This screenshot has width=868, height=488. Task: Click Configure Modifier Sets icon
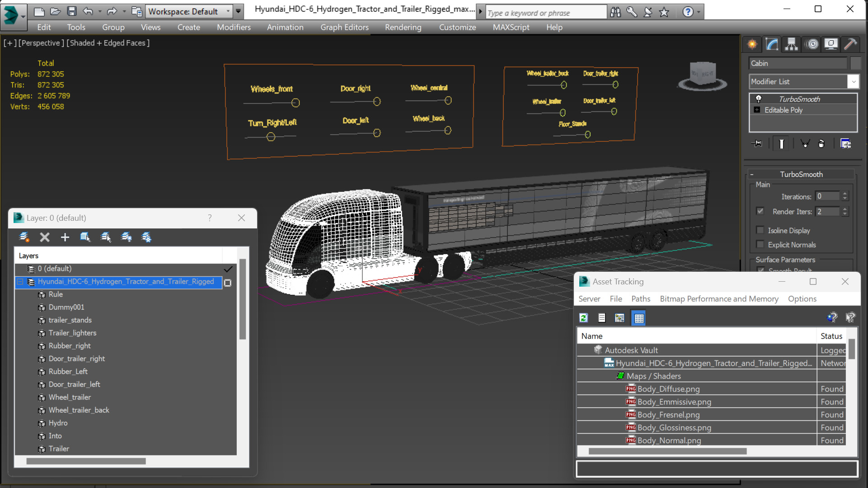845,144
